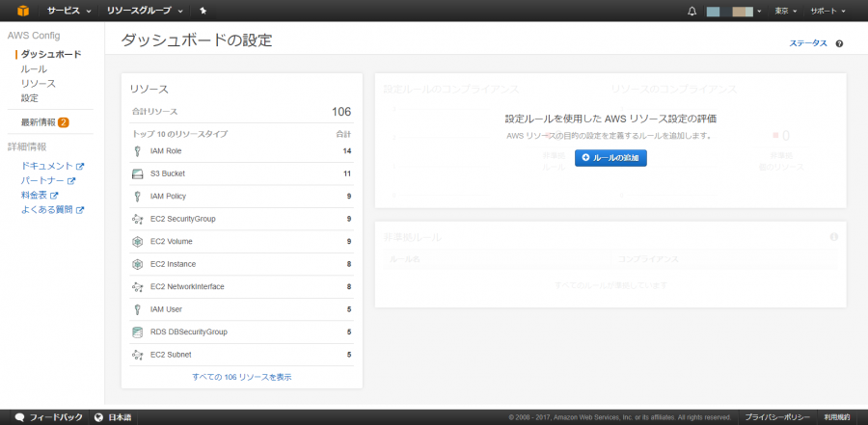Click the IAM Policy resource type label
Screen dimensions: 868x425
[x=168, y=197]
